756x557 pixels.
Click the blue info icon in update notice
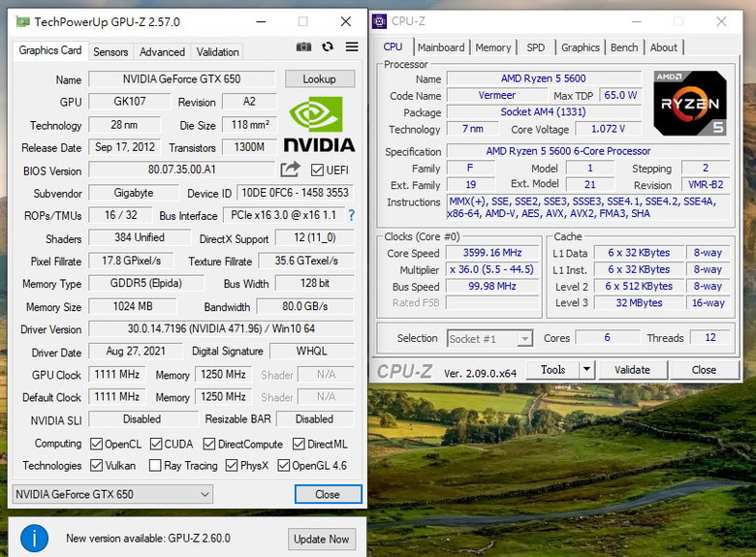[x=34, y=539]
